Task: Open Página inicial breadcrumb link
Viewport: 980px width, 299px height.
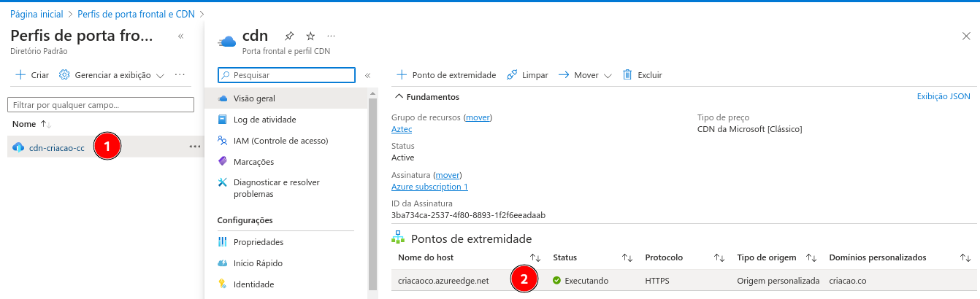Action: click(x=37, y=14)
